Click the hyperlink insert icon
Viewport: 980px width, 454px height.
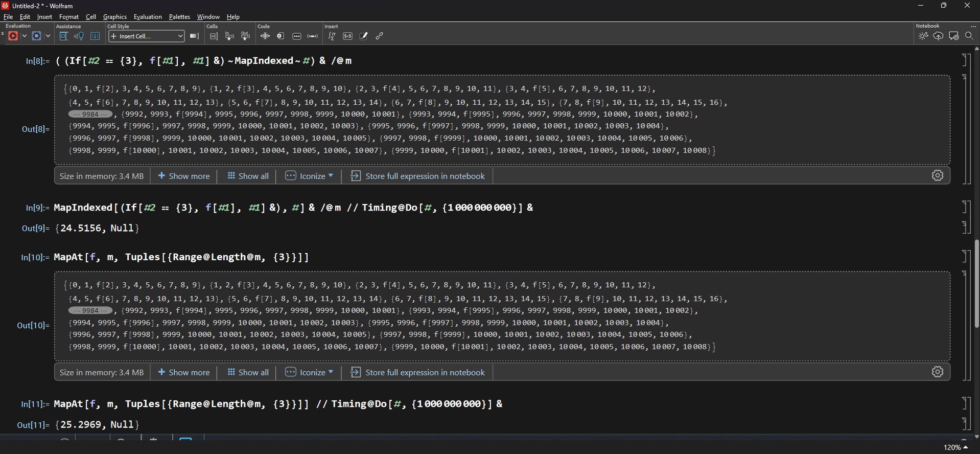(380, 36)
